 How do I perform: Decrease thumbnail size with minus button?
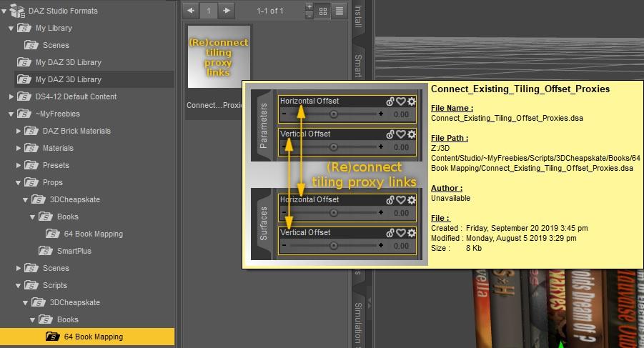pyautogui.click(x=309, y=15)
